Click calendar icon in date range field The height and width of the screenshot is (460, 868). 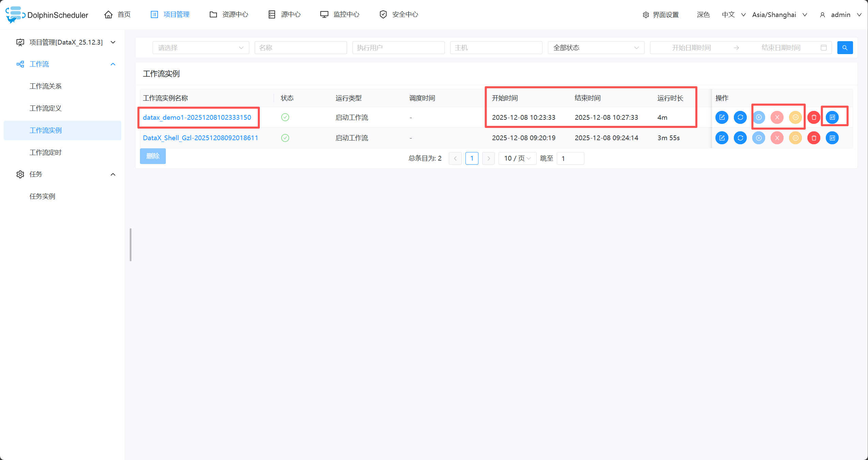pos(823,48)
